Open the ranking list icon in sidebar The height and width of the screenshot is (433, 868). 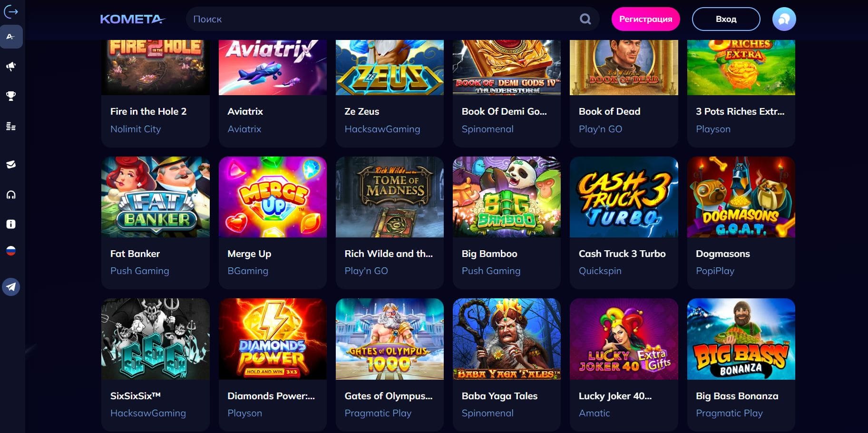(x=11, y=126)
